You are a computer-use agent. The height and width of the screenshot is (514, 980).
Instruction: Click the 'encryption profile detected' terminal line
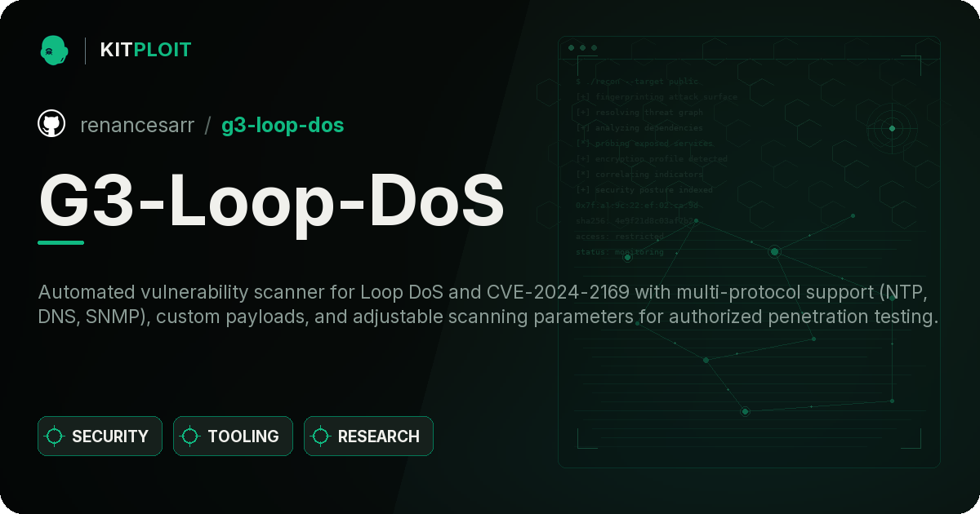tap(652, 158)
